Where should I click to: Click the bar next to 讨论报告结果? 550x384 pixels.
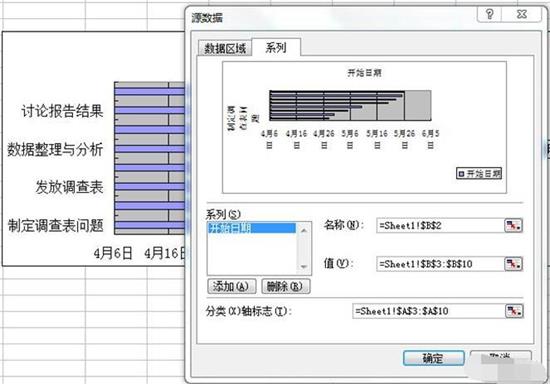coord(150,111)
